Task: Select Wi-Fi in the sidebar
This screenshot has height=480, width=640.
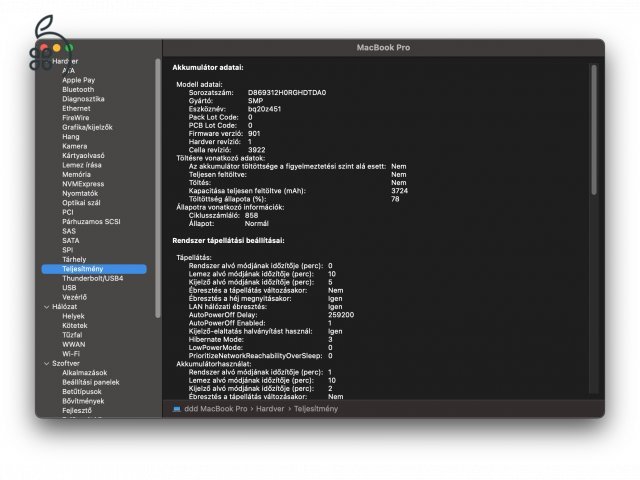Action: tap(71, 354)
